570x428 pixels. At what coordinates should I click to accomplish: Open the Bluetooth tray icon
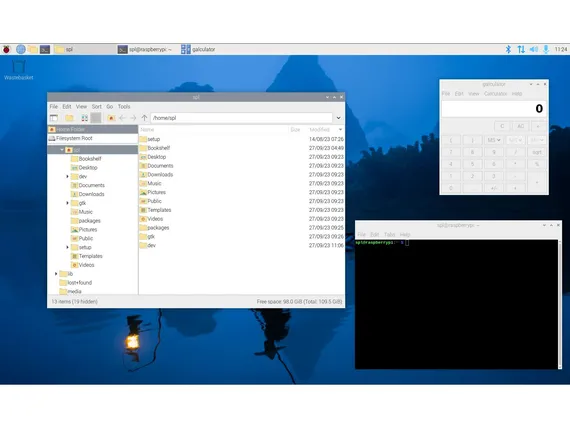508,49
